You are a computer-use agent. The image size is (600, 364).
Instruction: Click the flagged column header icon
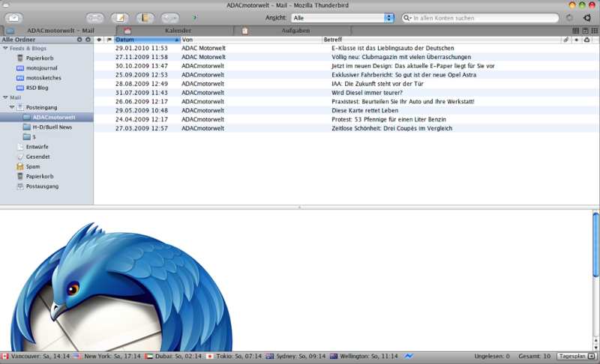[x=109, y=40]
